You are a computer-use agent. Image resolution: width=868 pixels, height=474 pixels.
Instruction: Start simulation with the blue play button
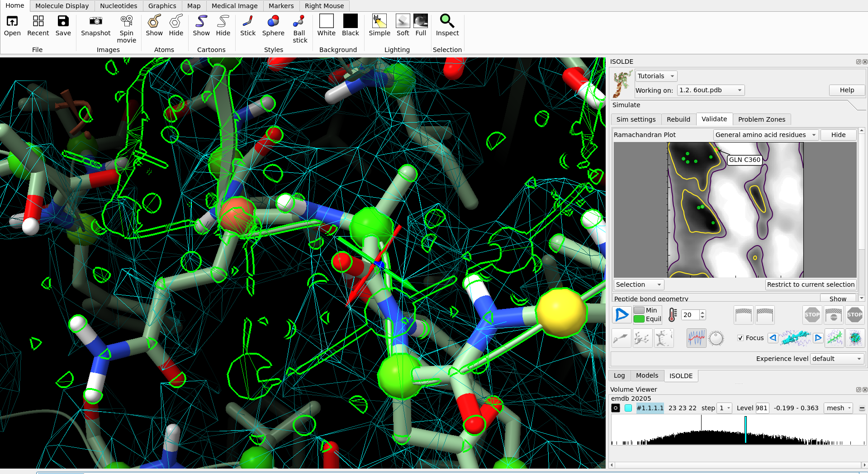pyautogui.click(x=622, y=315)
